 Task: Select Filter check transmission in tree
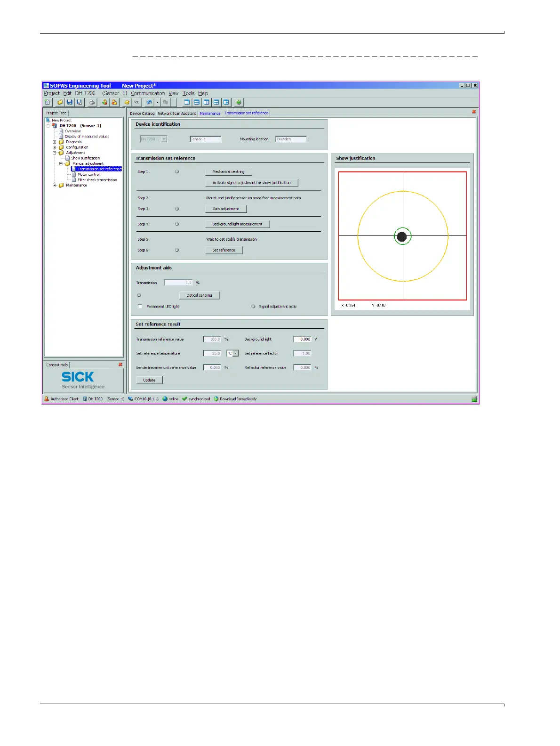tap(97, 180)
